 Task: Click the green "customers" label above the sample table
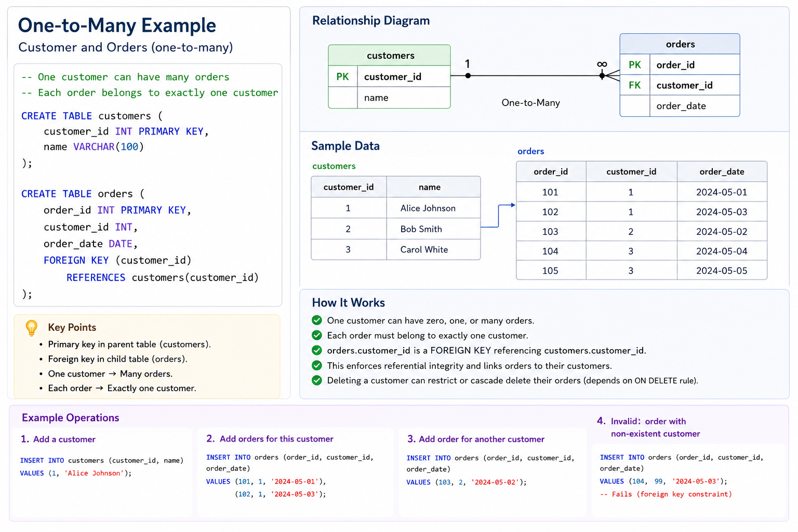point(334,166)
